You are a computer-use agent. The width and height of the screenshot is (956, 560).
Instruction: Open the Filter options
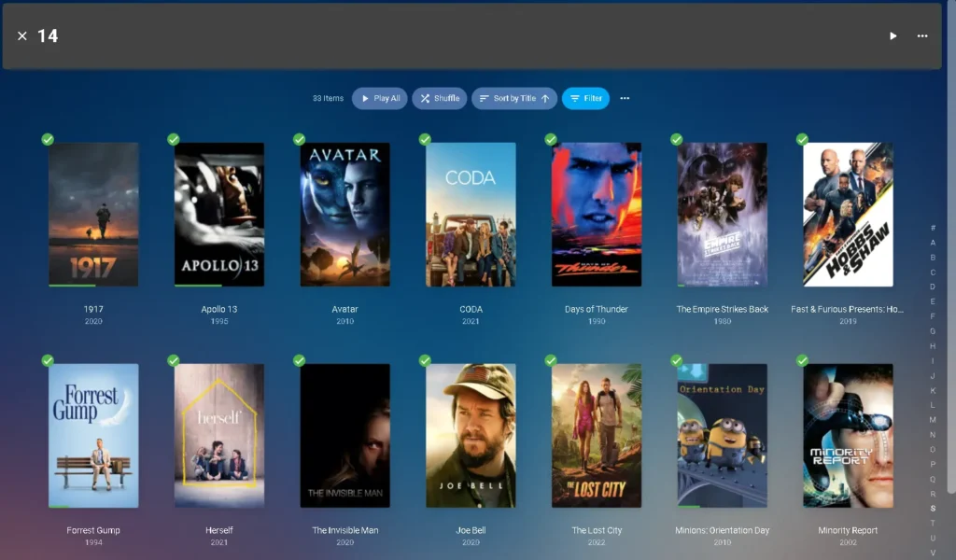click(585, 98)
